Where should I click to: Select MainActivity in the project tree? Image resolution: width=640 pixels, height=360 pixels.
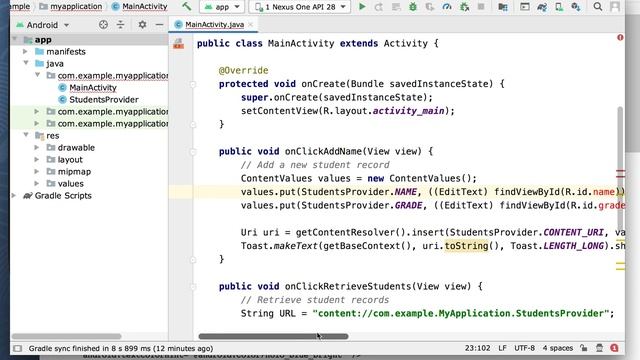[93, 87]
